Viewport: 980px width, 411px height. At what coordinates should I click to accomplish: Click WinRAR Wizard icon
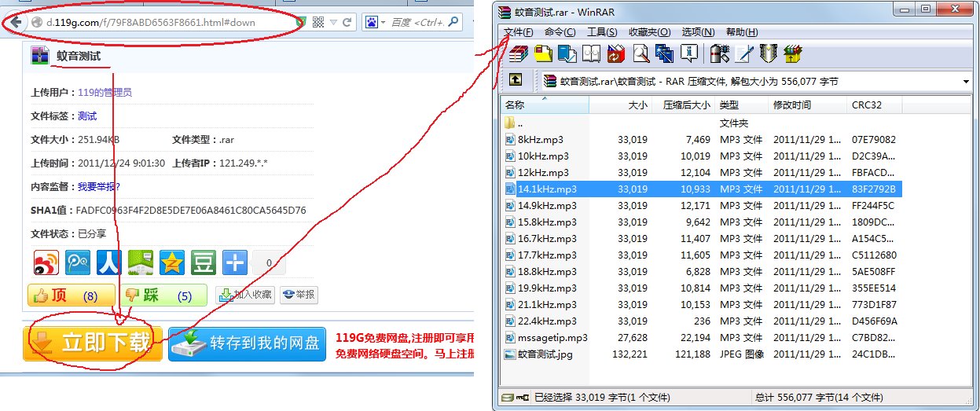(x=664, y=53)
